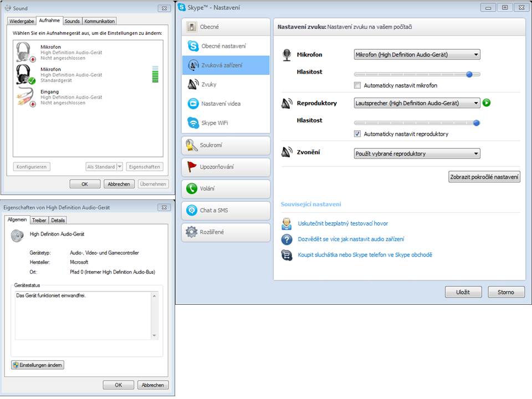Open the Reproduktory device dropdown
Viewport: 532px width, 399px height.
click(417, 103)
